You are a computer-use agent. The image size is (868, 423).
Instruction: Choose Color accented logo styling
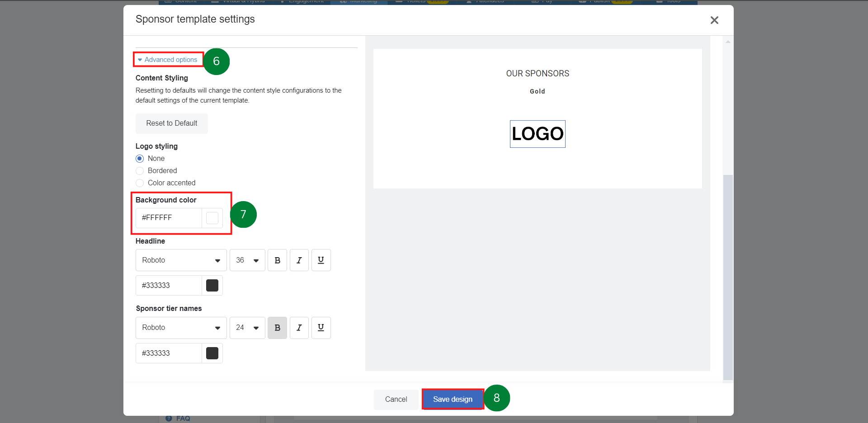click(140, 183)
